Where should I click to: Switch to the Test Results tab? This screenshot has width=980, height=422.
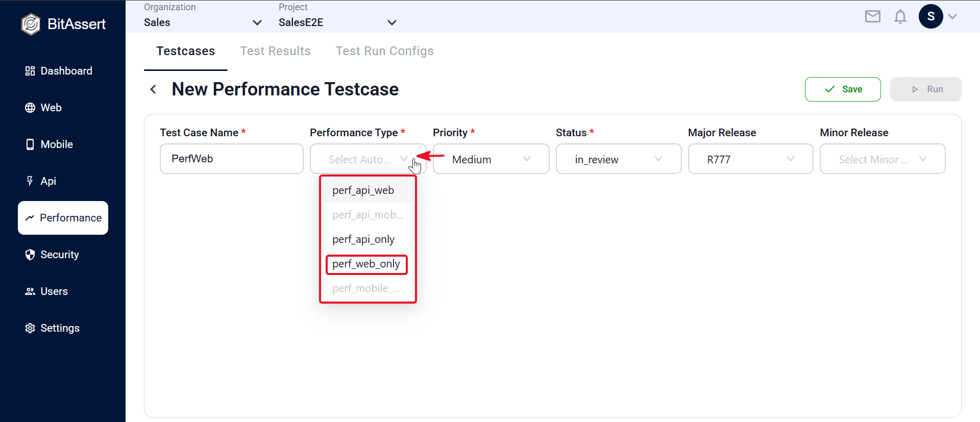click(x=275, y=51)
